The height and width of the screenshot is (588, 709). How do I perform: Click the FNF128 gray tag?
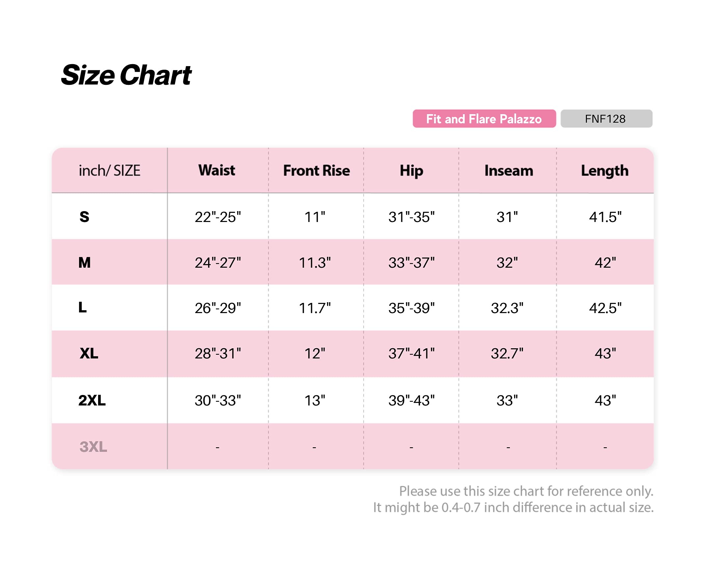606,119
